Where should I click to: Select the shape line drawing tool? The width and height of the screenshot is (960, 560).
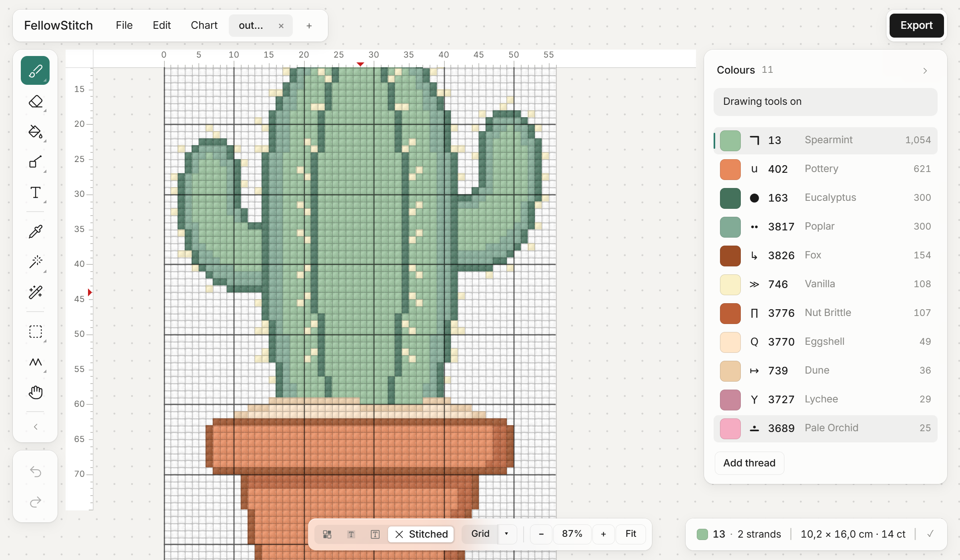coord(35,162)
